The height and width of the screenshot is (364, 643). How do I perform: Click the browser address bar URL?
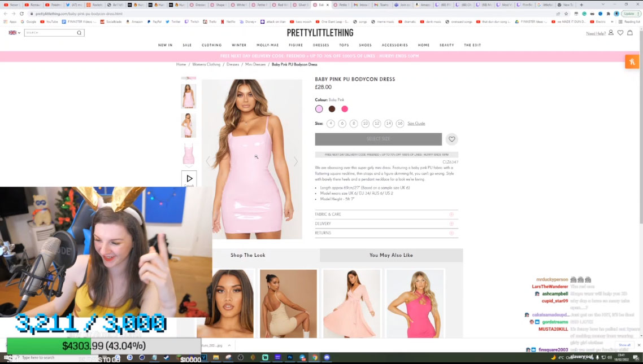pyautogui.click(x=79, y=14)
